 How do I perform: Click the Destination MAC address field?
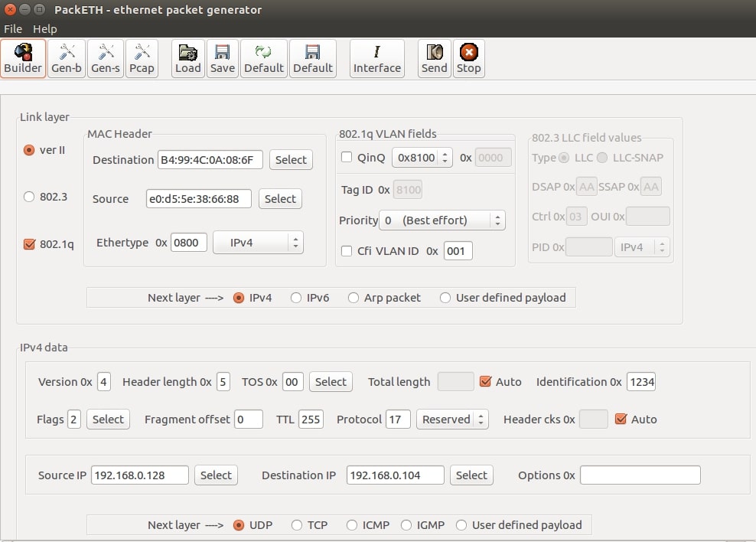210,159
